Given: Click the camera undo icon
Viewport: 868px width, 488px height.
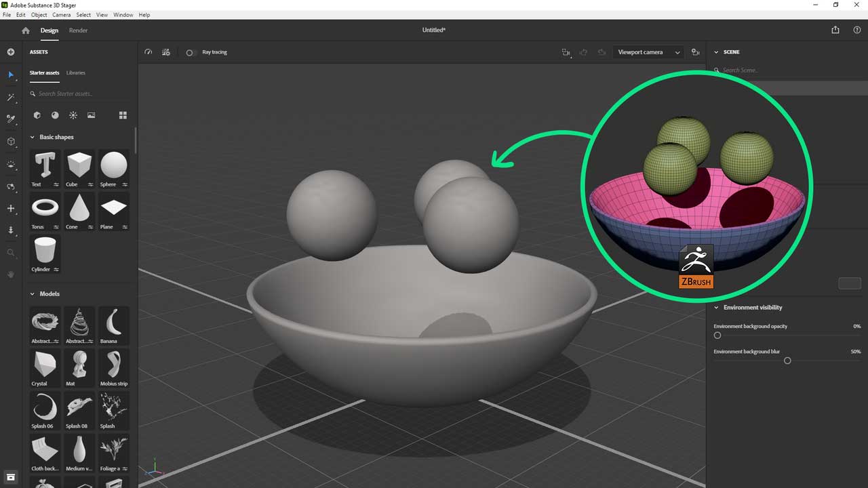Looking at the screenshot, I should pos(583,52).
